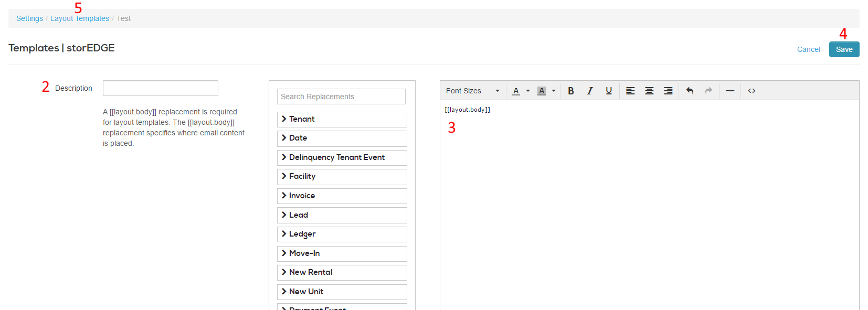
Task: Open text color picker arrow
Action: (528, 91)
